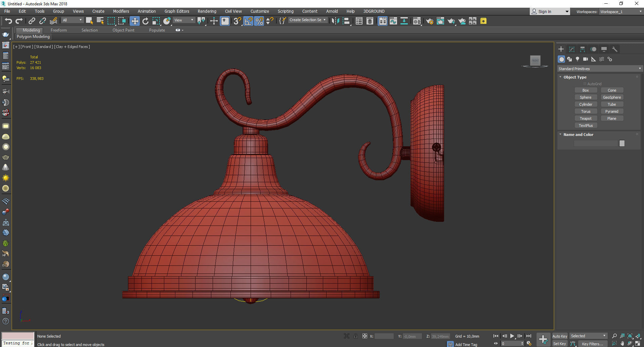Open Select by Name list
644x347 pixels.
100,21
